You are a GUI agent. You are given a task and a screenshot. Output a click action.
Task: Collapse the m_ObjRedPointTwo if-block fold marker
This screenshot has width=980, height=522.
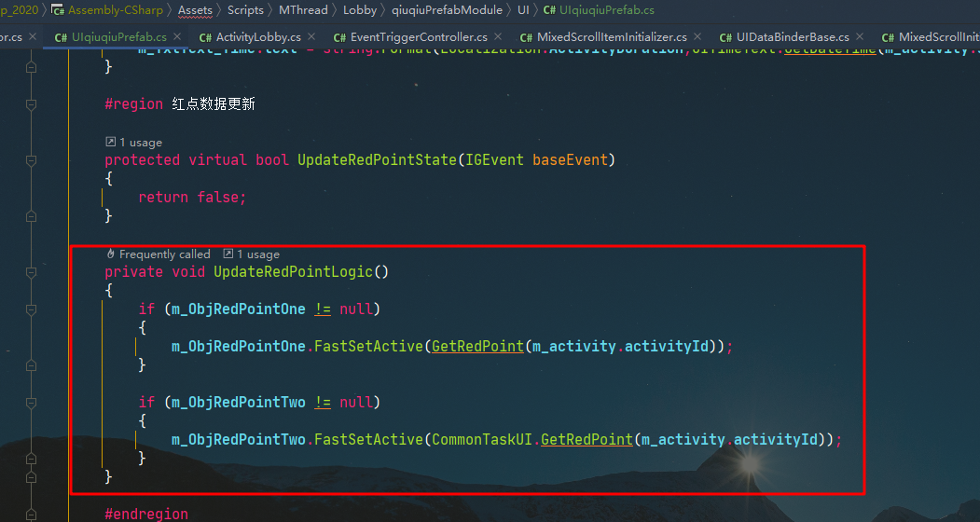pyautogui.click(x=32, y=403)
